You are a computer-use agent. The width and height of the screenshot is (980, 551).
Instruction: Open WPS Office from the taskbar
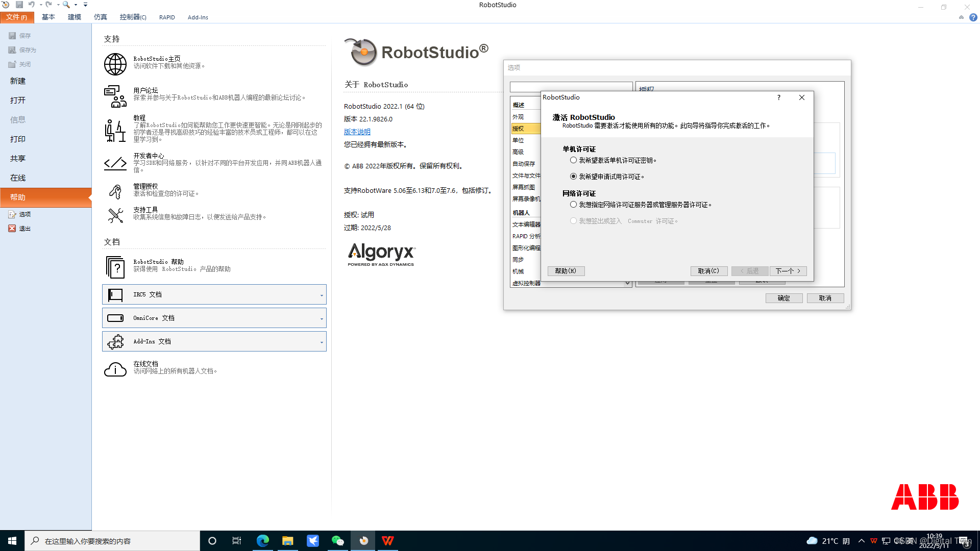point(388,541)
